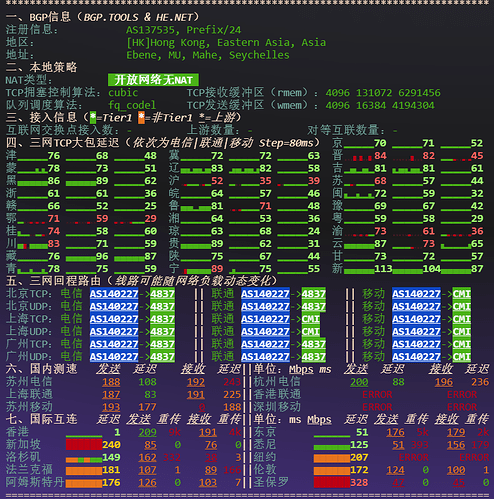Click 苏州移动 send speed 193

(x=111, y=407)
